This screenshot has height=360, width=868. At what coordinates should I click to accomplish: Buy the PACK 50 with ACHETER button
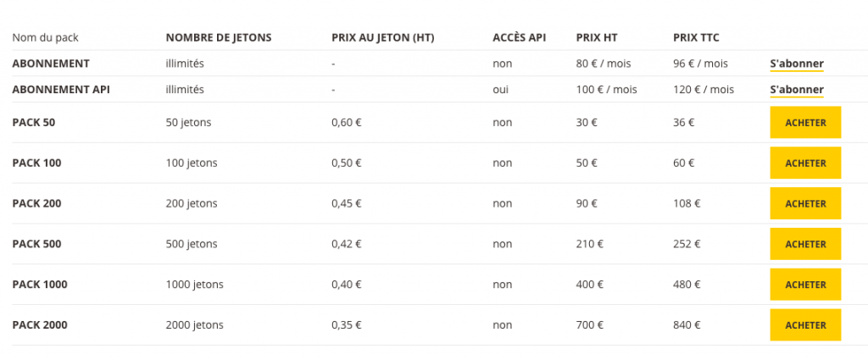click(805, 123)
